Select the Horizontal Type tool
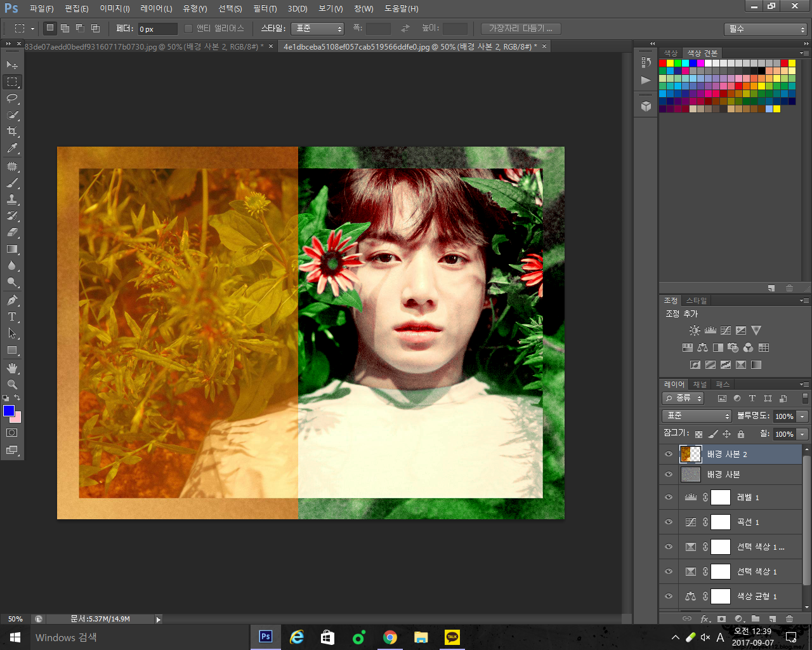The height and width of the screenshot is (650, 812). pyautogui.click(x=12, y=317)
